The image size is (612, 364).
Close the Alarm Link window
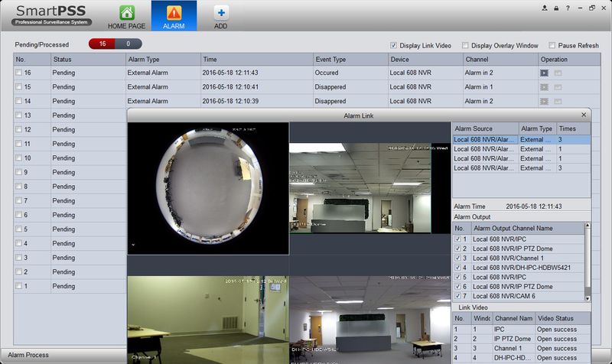584,115
